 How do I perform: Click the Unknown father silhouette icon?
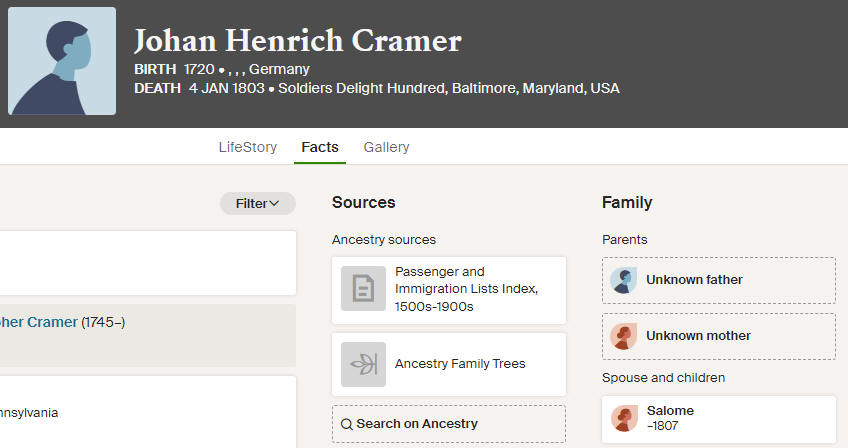click(x=624, y=280)
